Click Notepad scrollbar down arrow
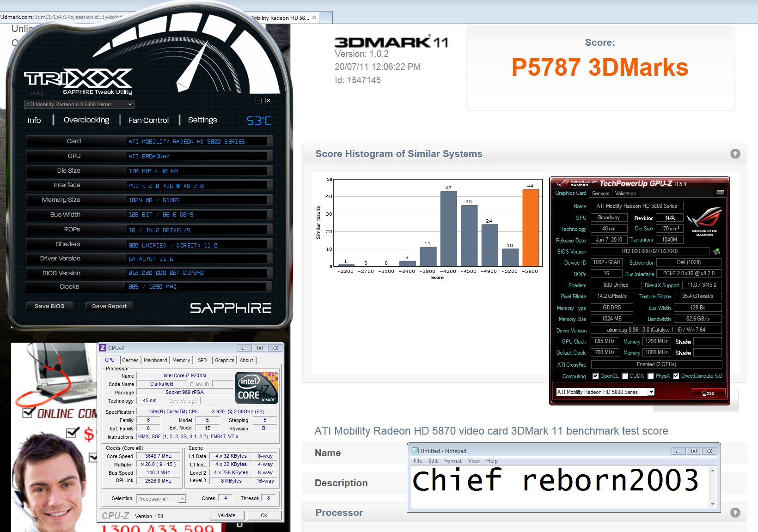The height and width of the screenshot is (532, 758). tap(713, 504)
